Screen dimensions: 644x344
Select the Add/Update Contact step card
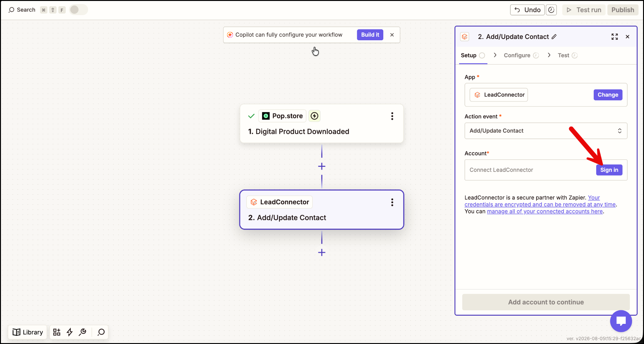321,210
